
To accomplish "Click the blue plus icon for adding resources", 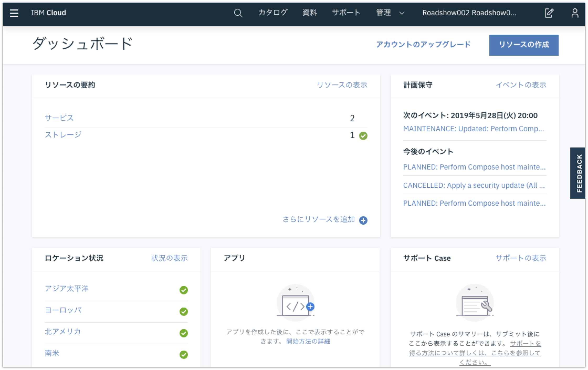I will [363, 220].
